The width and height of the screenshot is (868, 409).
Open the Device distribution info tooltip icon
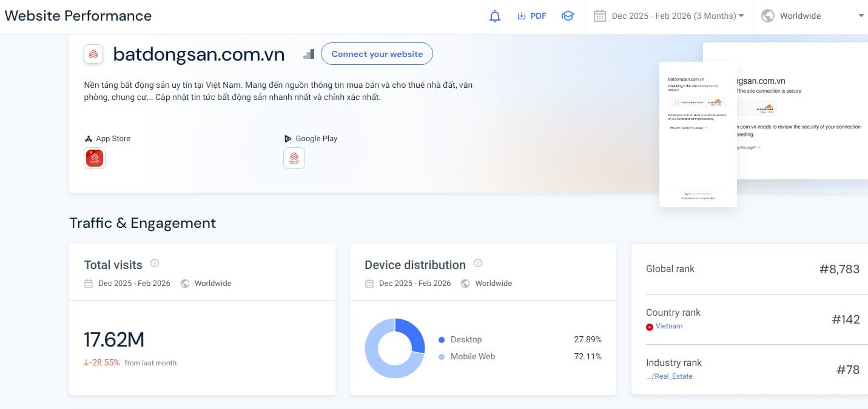pyautogui.click(x=477, y=262)
